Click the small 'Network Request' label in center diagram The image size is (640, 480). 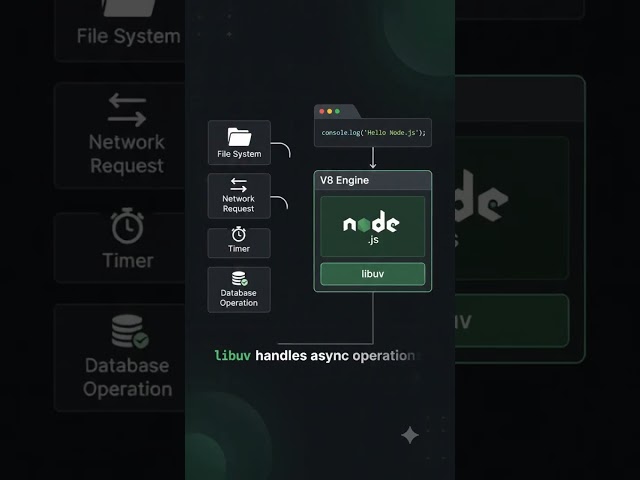point(238,204)
